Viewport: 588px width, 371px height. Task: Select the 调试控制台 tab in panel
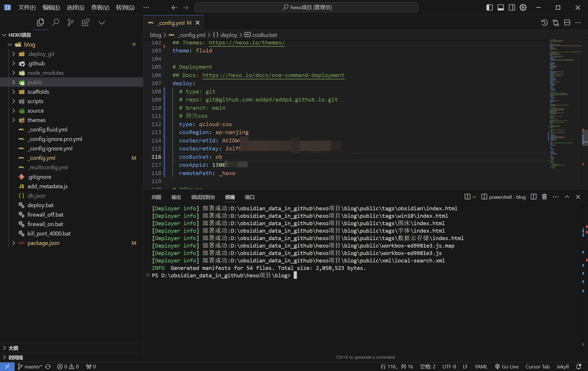pyautogui.click(x=203, y=197)
